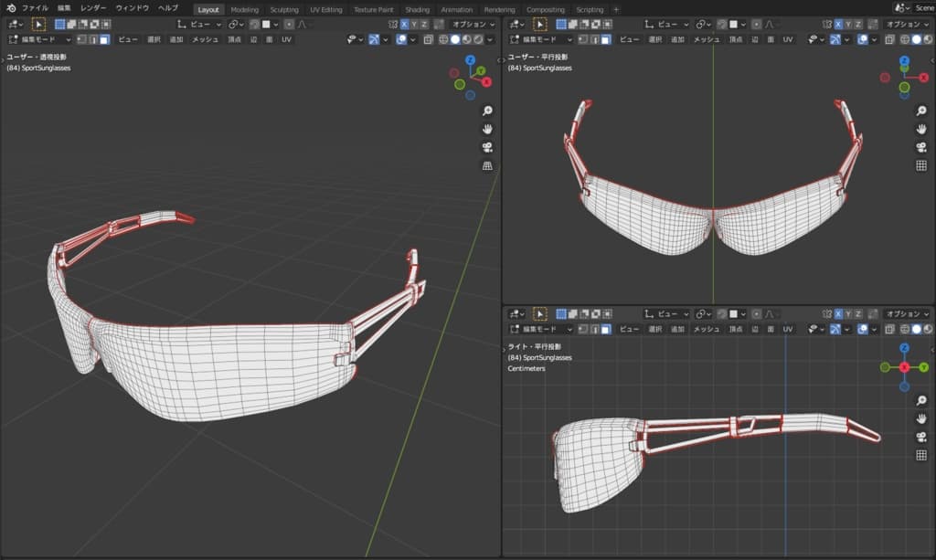The image size is (936, 560).
Task: Switch perspective/orthographic grid icon in left viewport
Action: [487, 165]
